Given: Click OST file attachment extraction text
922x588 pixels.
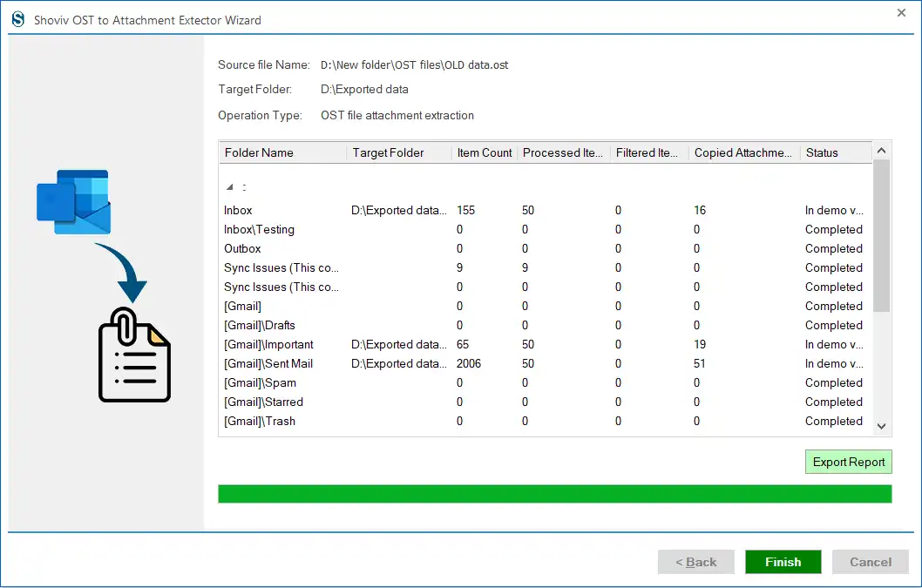Looking at the screenshot, I should (397, 115).
